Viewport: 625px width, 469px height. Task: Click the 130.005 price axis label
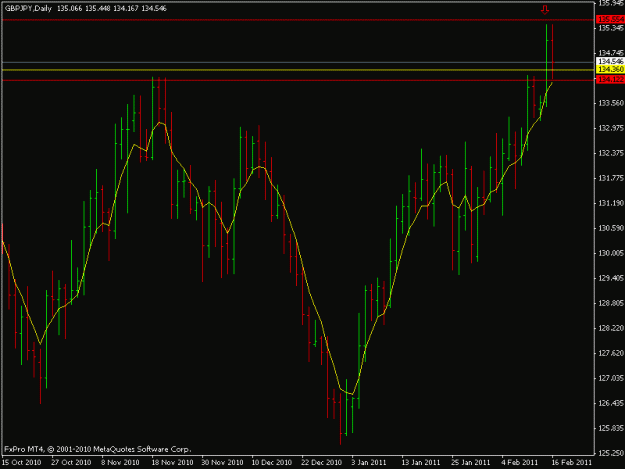[x=611, y=253]
